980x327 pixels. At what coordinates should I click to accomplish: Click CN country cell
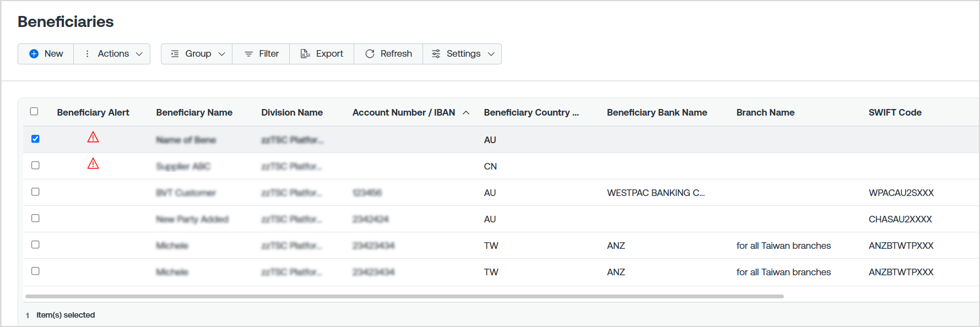(490, 166)
